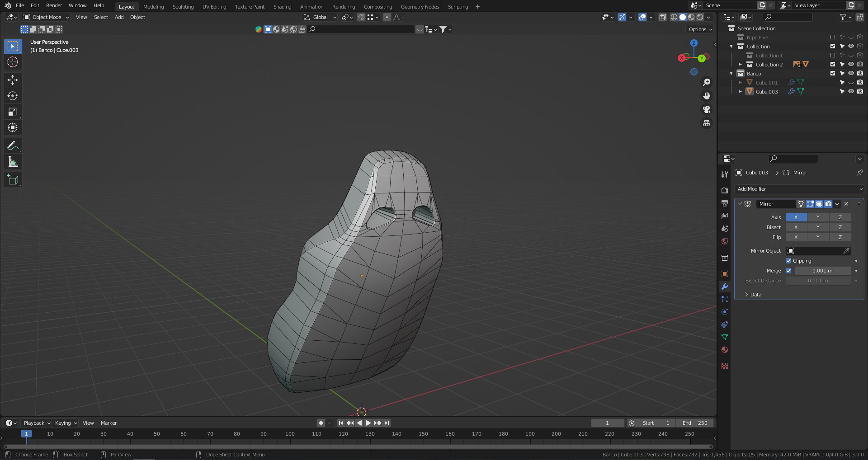The height and width of the screenshot is (460, 868).
Task: Click the Merge distance 0.001 m field
Action: [822, 271]
